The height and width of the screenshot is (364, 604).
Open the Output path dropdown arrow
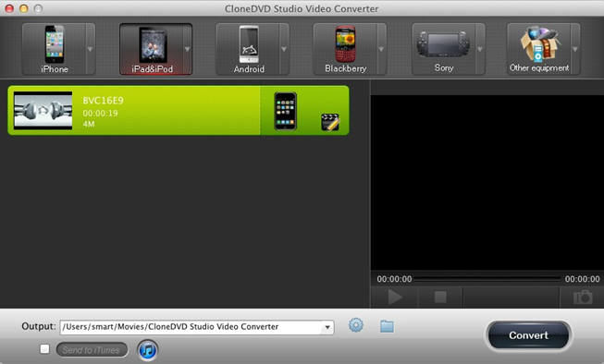[x=327, y=327]
